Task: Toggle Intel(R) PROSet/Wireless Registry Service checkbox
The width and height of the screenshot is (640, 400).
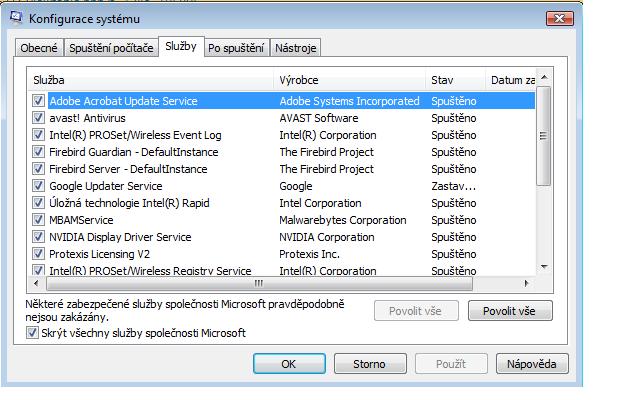Action: [38, 270]
